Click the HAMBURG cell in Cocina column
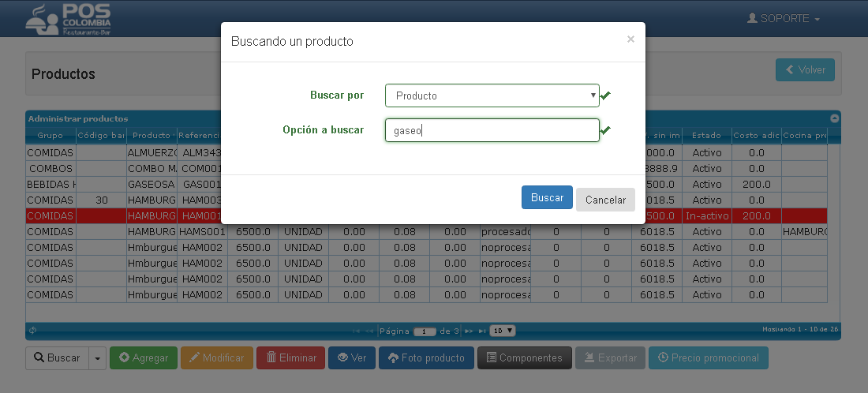Viewport: 868px width, 393px height. tap(804, 232)
